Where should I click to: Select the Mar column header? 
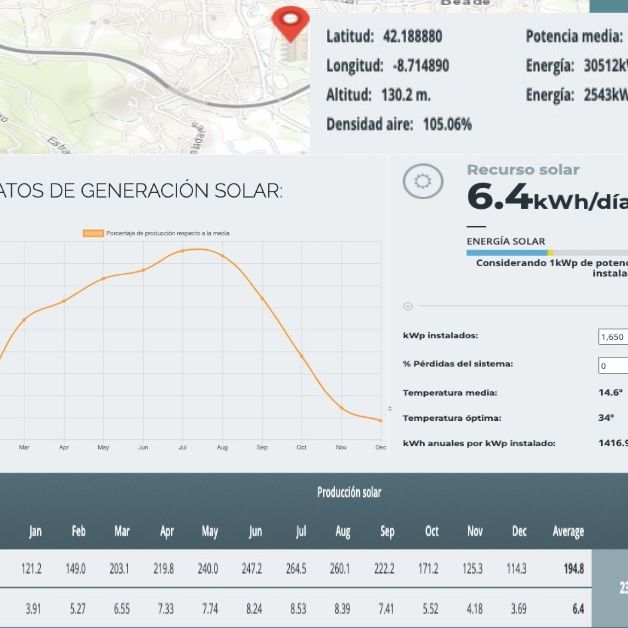122,531
